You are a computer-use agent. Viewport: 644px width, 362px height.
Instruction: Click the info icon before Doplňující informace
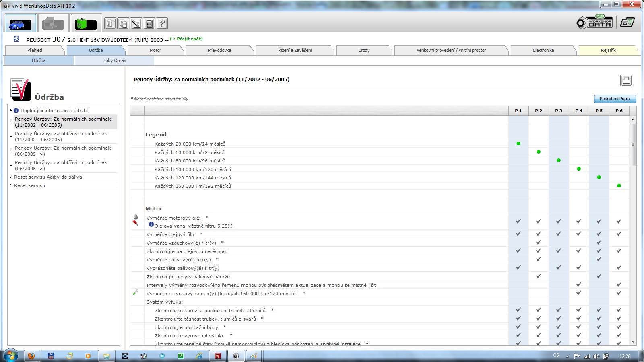[16, 110]
